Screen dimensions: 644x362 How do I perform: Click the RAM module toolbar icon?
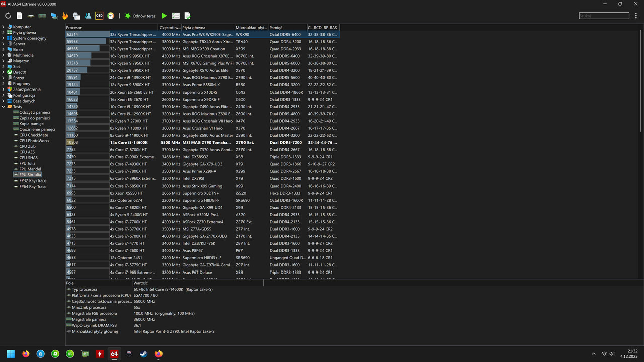tap(42, 16)
